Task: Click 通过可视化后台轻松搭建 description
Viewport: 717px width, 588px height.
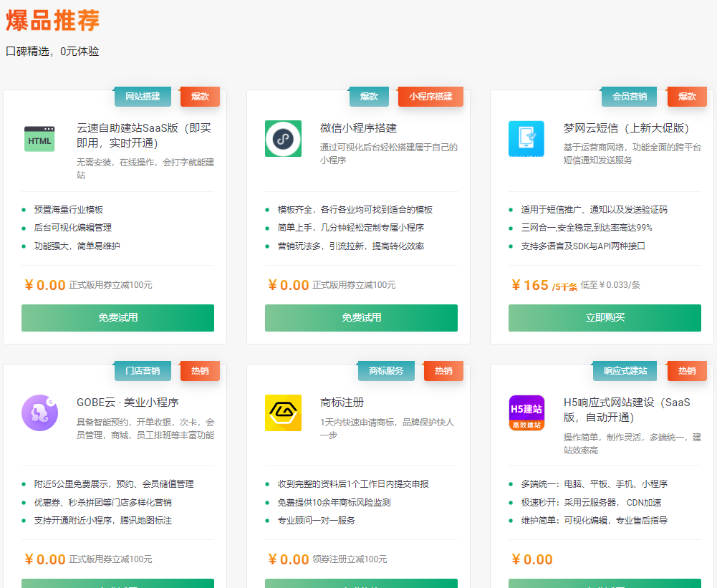Action: click(389, 154)
